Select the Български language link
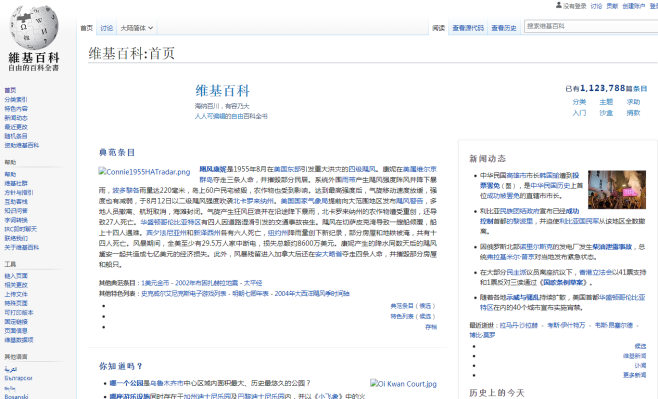658x399 pixels. (18, 378)
